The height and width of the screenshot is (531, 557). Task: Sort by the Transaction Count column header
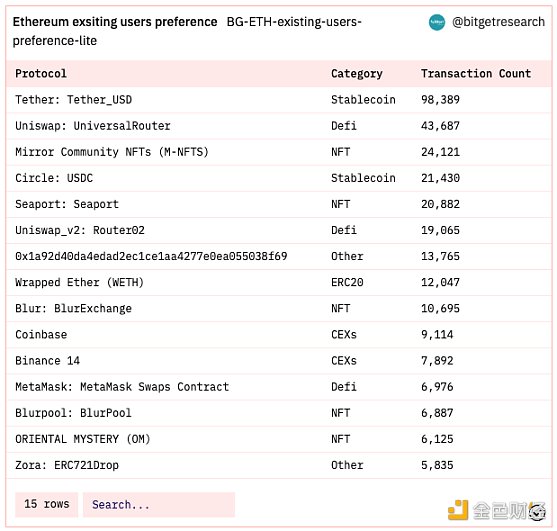click(476, 74)
